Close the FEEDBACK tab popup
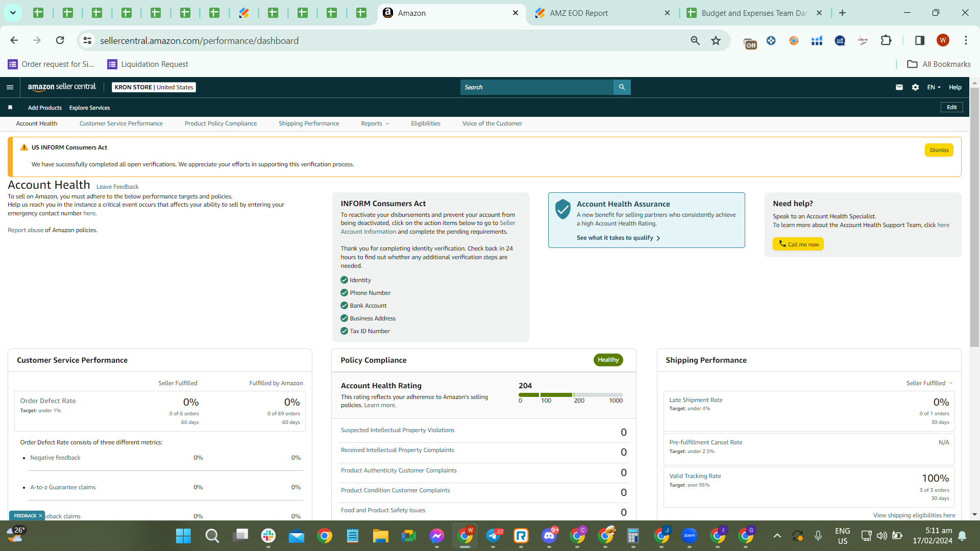This screenshot has width=980, height=551. point(41,516)
